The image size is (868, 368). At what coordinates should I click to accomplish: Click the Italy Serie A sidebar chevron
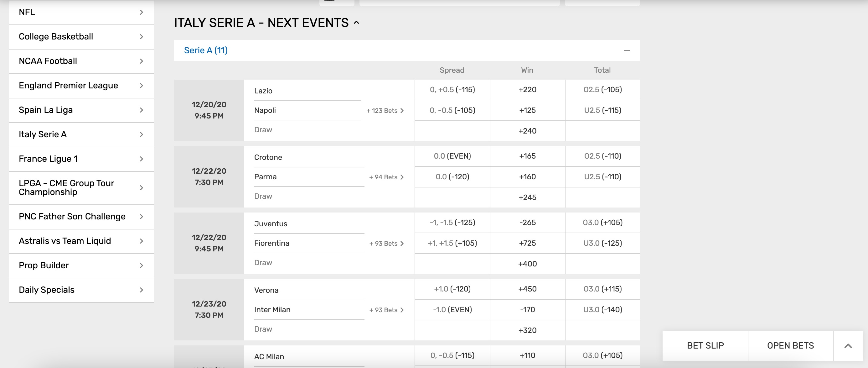click(142, 134)
